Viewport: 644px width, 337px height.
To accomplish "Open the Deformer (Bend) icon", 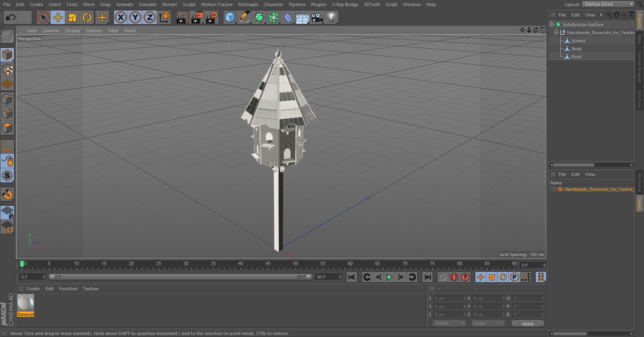I will coord(288,17).
